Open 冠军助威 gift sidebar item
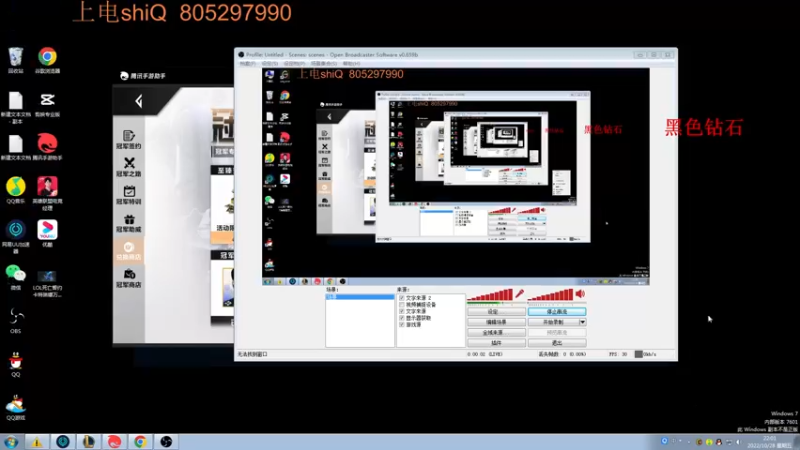 tap(129, 223)
